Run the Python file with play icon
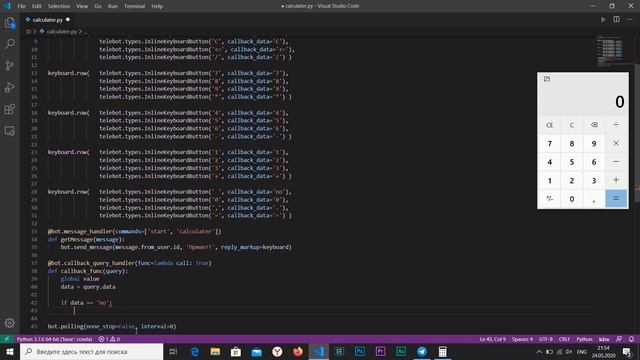Screen dimensions: 640x360 coord(603,20)
